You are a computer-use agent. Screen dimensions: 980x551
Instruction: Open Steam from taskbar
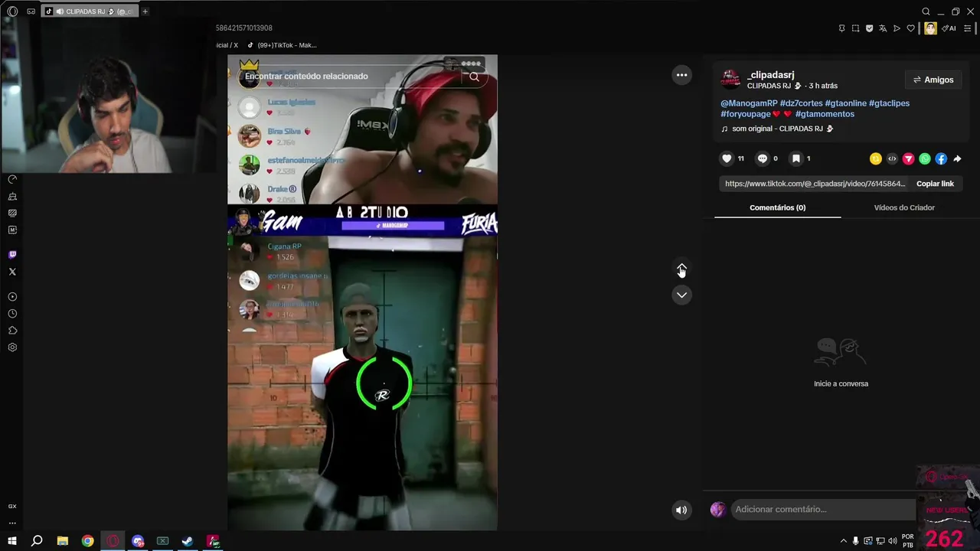188,541
